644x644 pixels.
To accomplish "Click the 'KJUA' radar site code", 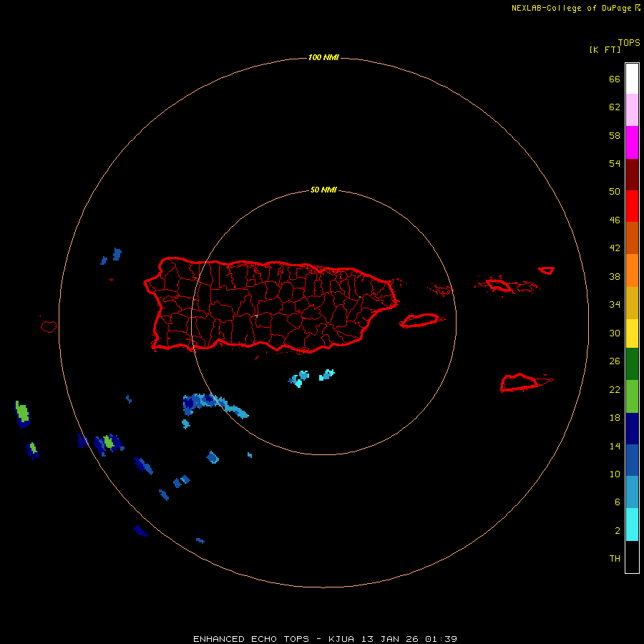I will tap(341, 639).
